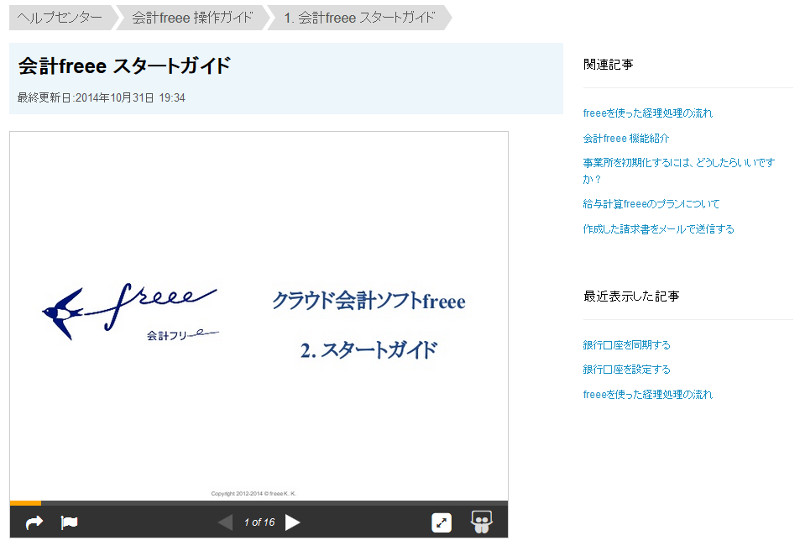Open related article freeeを使った経理処理の流れ
The image size is (800, 550).
coord(647,113)
